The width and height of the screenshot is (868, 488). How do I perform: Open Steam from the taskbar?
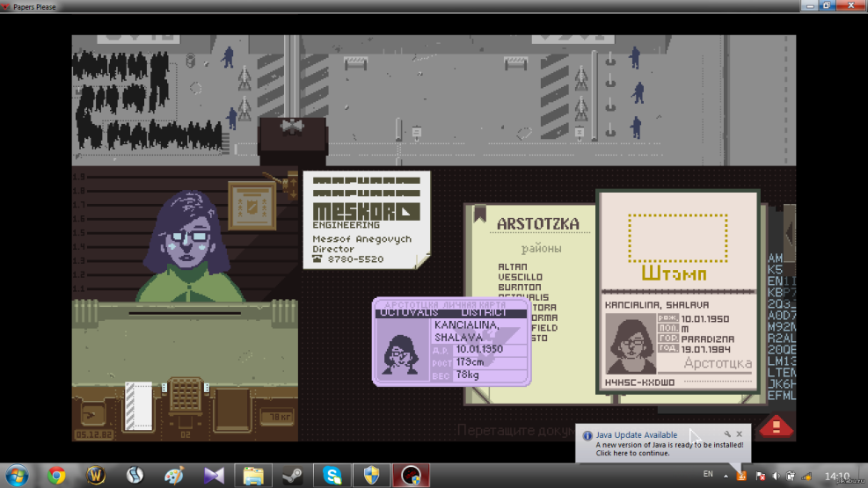click(x=293, y=476)
